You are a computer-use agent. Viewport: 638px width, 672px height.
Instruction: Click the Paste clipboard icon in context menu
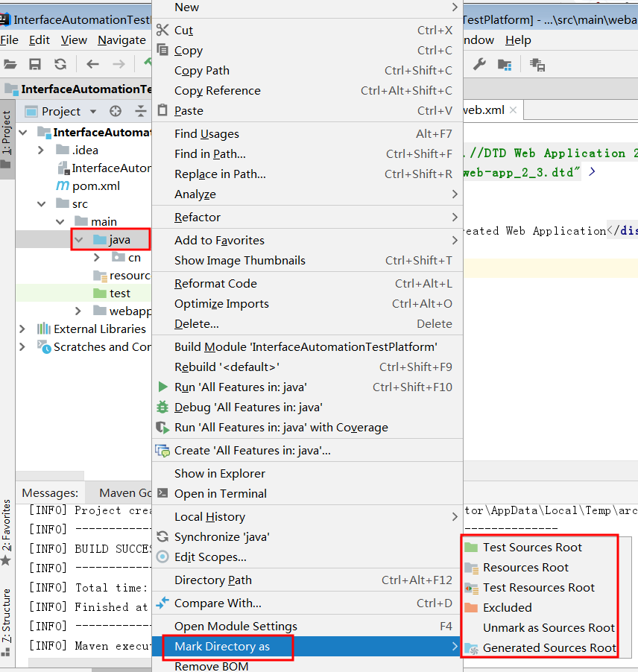(x=162, y=110)
